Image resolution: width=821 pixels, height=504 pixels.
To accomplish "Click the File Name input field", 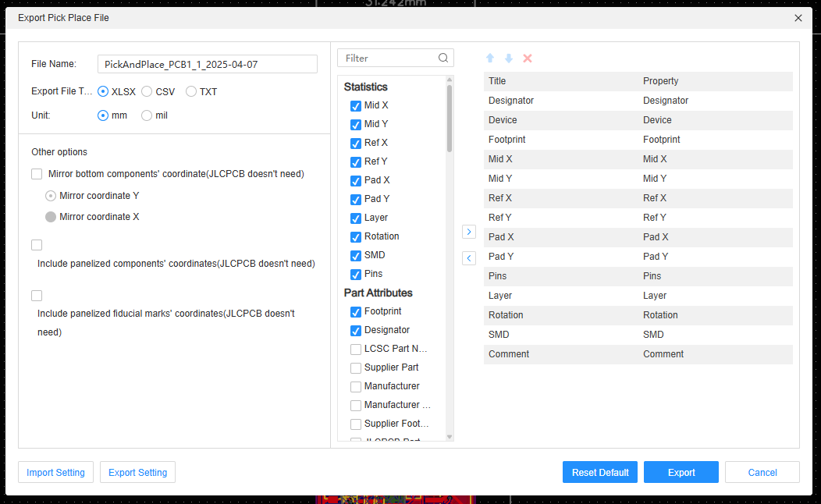I will (x=208, y=65).
